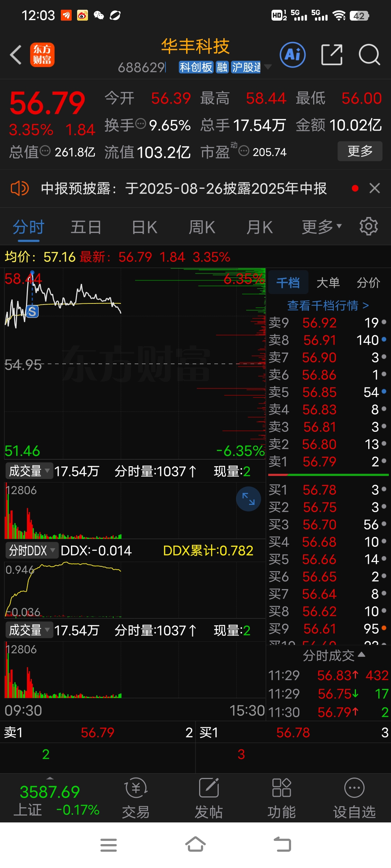Image resolution: width=391 pixels, height=868 pixels.
Task: Open 交易 trade icon
Action: coord(136,798)
